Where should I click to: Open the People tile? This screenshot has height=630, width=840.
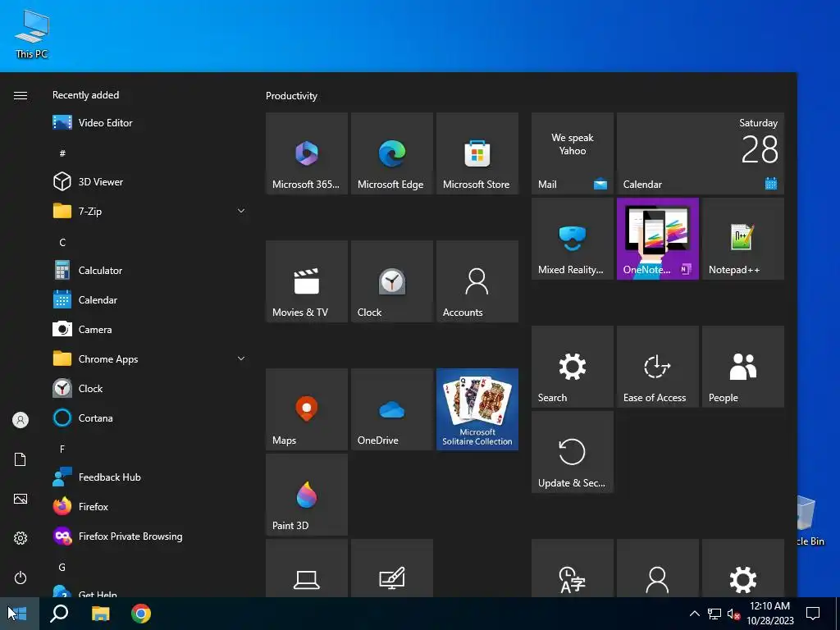[743, 367]
